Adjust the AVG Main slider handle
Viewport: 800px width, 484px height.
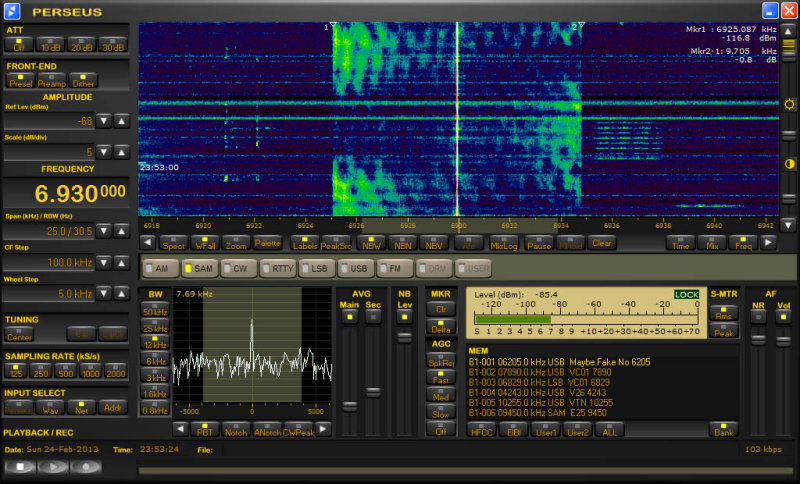[x=349, y=406]
